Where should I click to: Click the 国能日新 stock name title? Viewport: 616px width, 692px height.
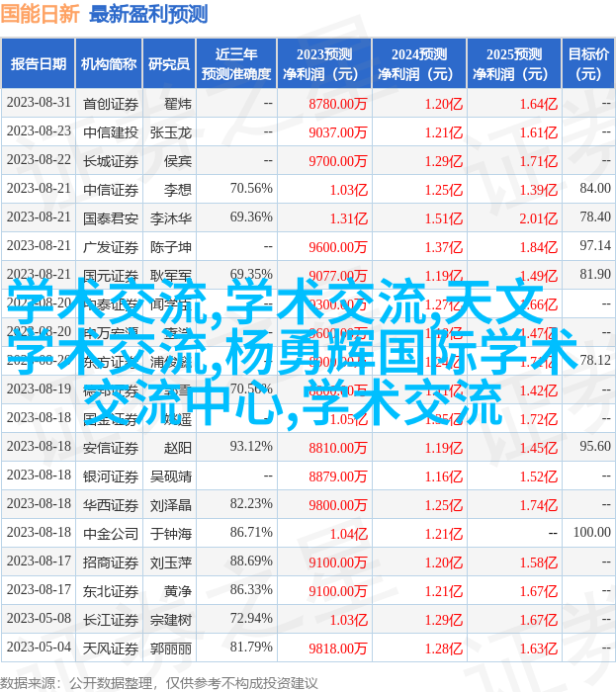pyautogui.click(x=40, y=15)
